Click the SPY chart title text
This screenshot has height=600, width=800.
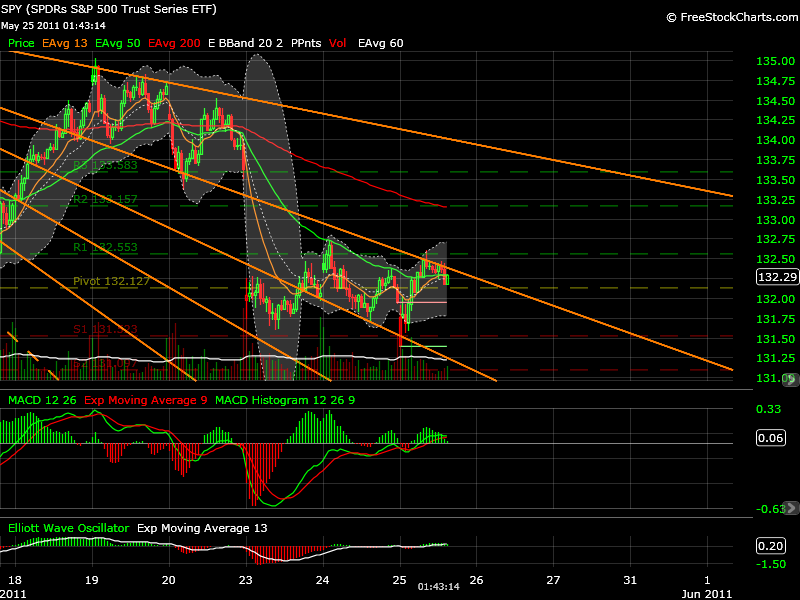click(110, 9)
